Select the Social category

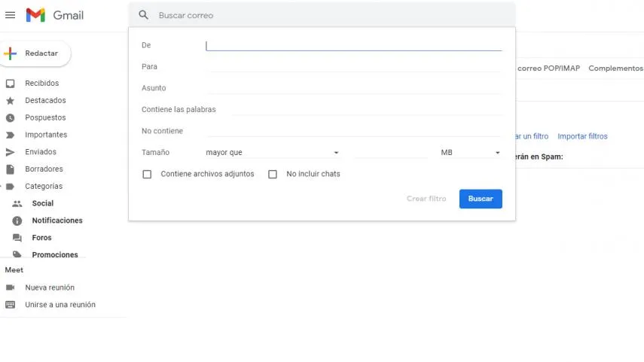43,203
